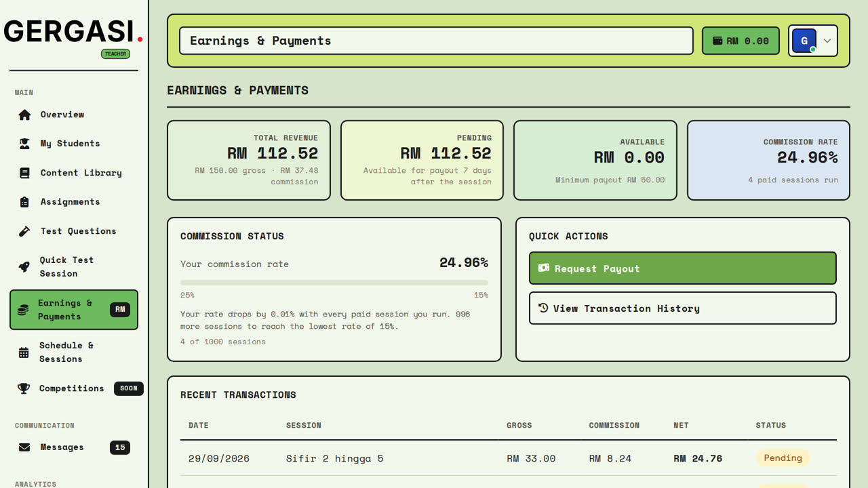Click the Quick Test Session rocket icon
The height and width of the screenshot is (488, 868).
click(x=24, y=267)
